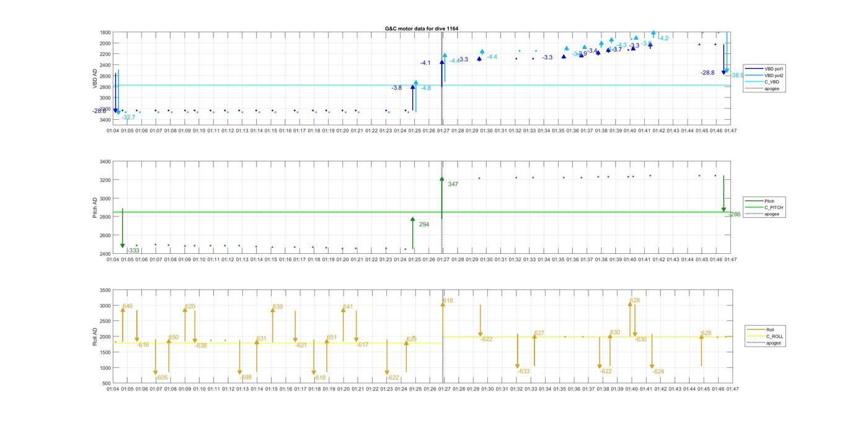Click the '294' label in Pitch plot
This screenshot has width=868, height=430.
(424, 225)
